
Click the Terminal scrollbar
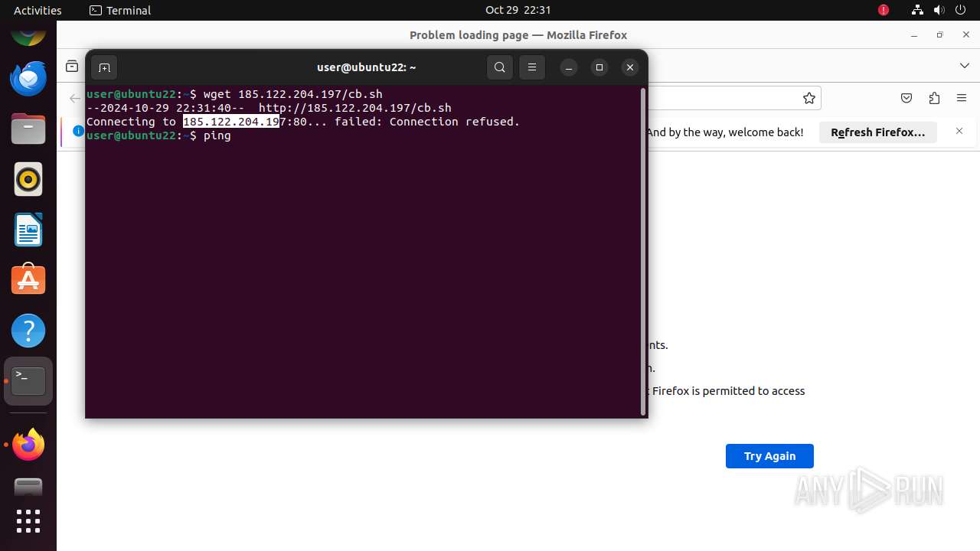[x=643, y=252]
